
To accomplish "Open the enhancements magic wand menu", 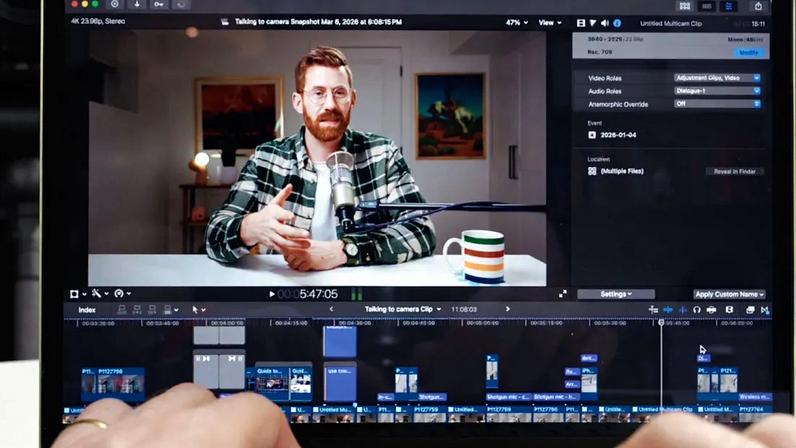I will click(100, 294).
